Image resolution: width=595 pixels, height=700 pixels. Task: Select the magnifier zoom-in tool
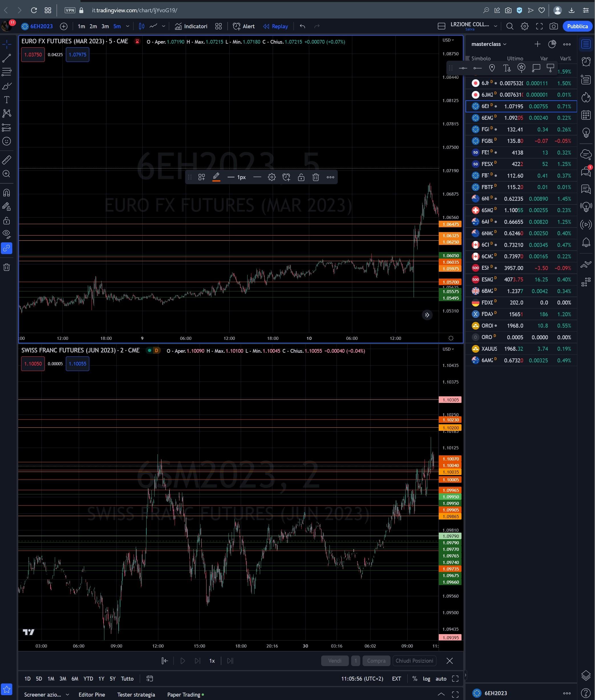pyautogui.click(x=6, y=174)
